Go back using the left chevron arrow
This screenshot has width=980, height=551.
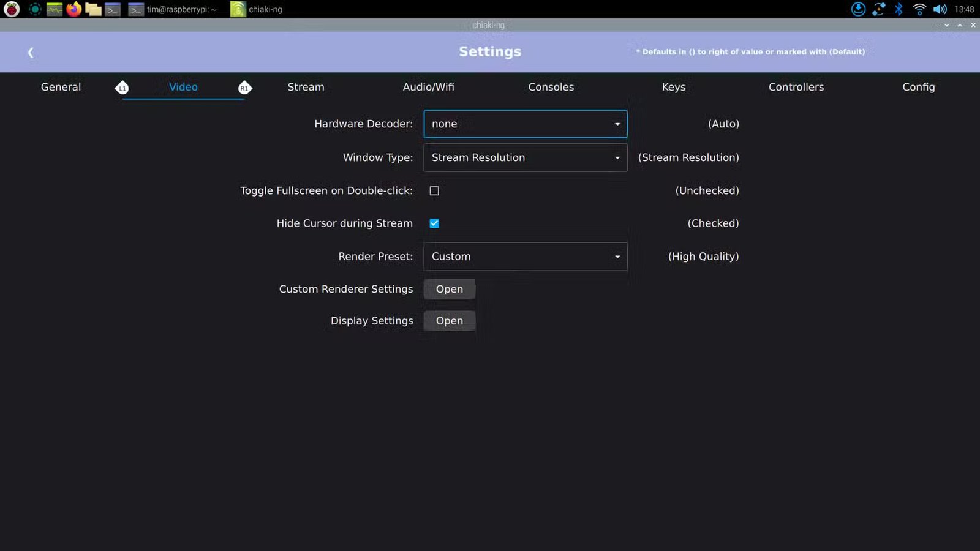click(31, 53)
